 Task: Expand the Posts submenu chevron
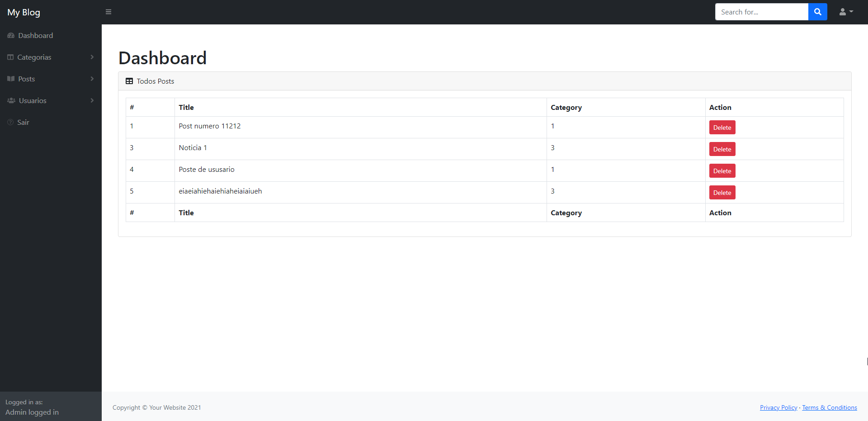pyautogui.click(x=92, y=79)
